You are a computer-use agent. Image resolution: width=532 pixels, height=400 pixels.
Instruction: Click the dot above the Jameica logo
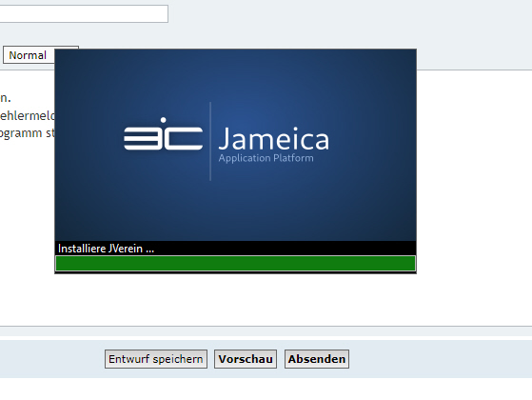coord(163,120)
